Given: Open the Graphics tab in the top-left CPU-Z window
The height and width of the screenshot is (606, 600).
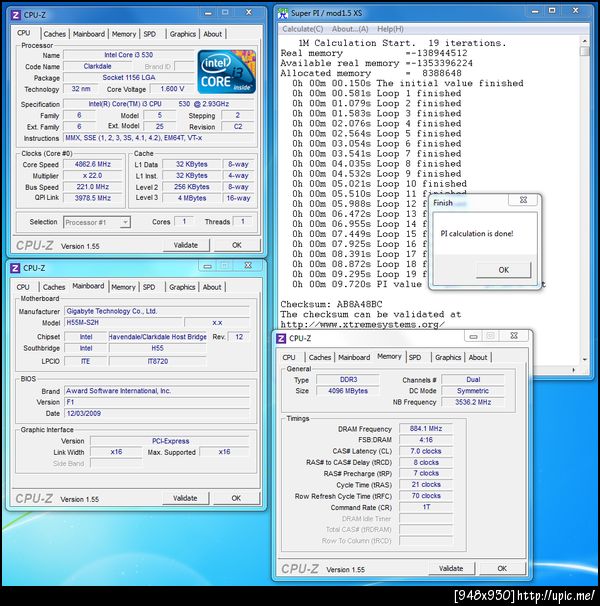Looking at the screenshot, I should (x=183, y=34).
